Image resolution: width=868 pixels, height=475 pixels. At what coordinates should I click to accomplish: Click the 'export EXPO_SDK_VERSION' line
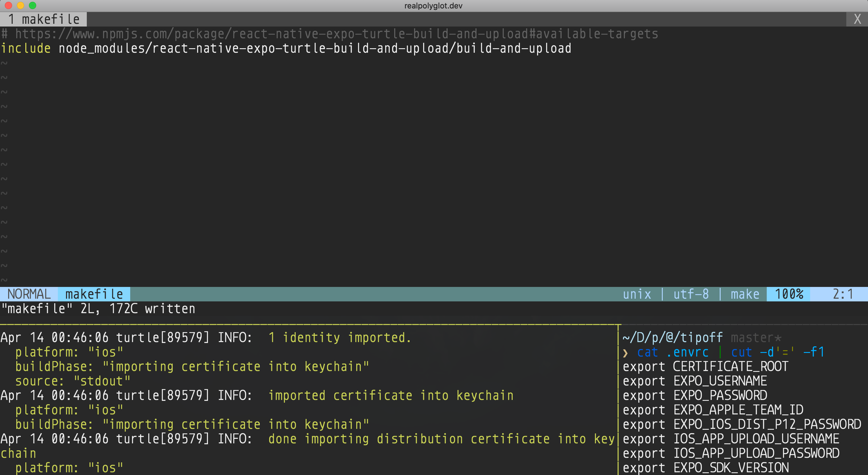[x=706, y=468]
